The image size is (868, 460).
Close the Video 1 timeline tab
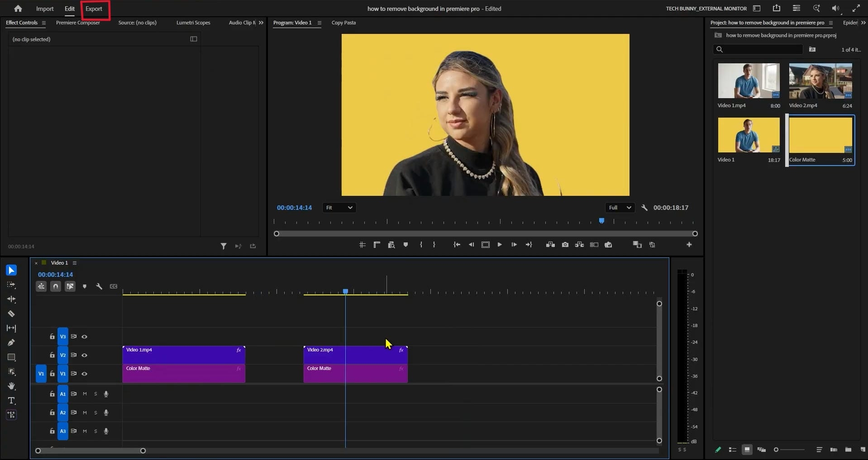tap(36, 263)
